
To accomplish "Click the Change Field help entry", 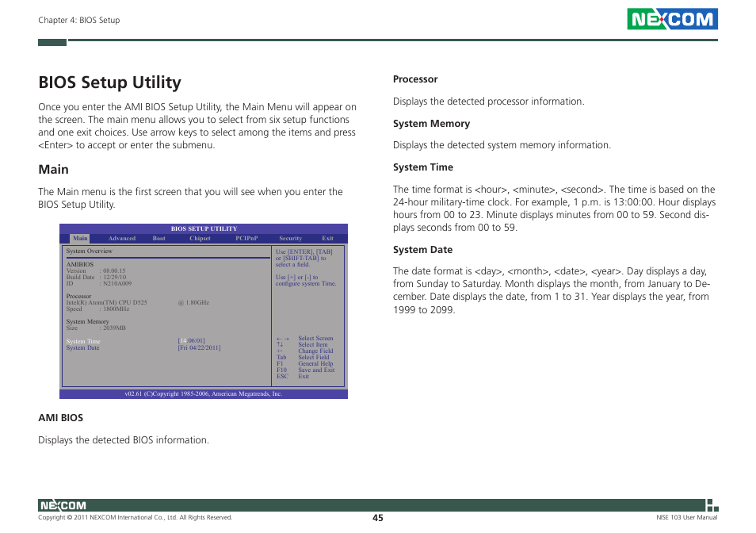I will 305,351.
